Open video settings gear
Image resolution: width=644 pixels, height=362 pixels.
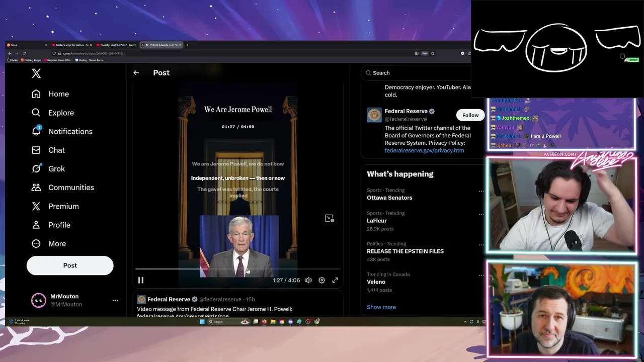(x=321, y=280)
